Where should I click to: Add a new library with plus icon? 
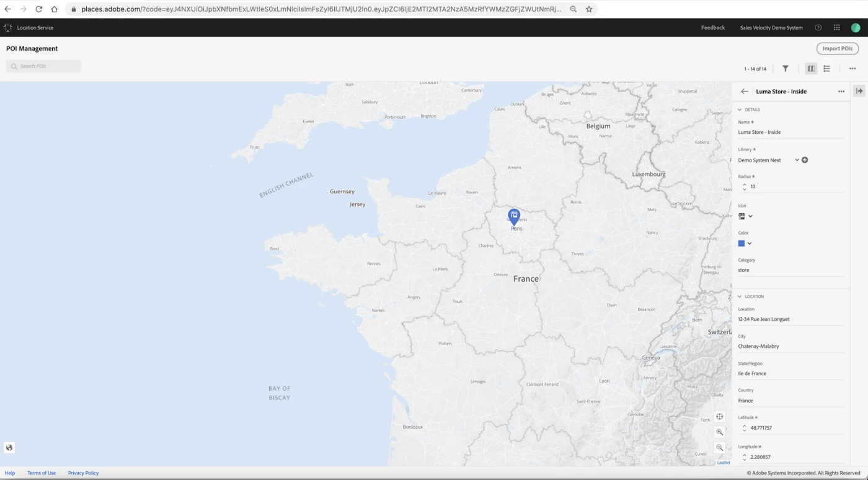(805, 160)
